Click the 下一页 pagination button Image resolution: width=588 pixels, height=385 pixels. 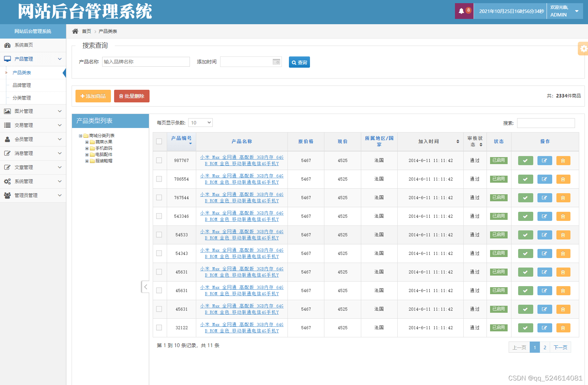coord(560,347)
